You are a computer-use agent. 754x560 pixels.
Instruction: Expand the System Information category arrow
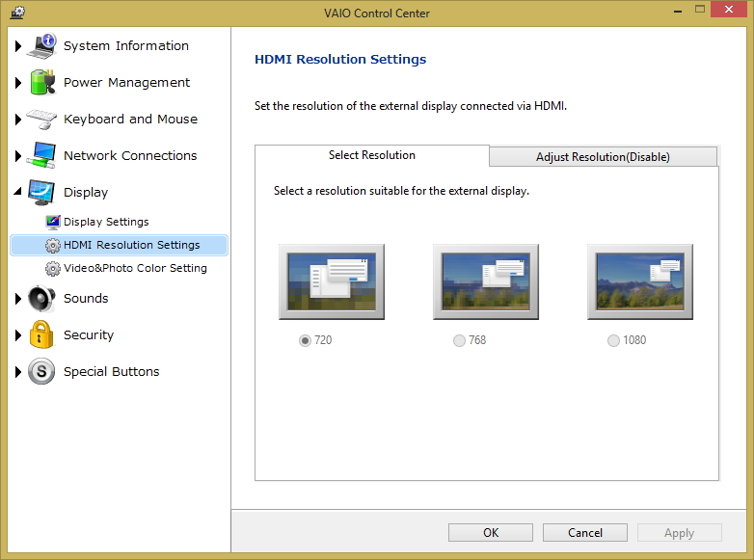(x=18, y=46)
